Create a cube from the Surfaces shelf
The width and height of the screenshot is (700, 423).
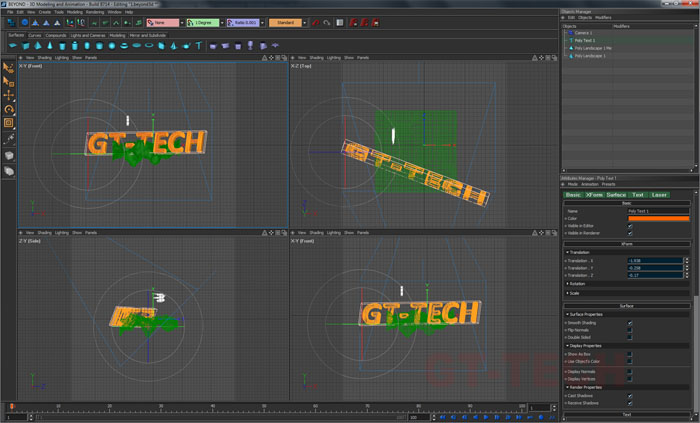(x=25, y=46)
